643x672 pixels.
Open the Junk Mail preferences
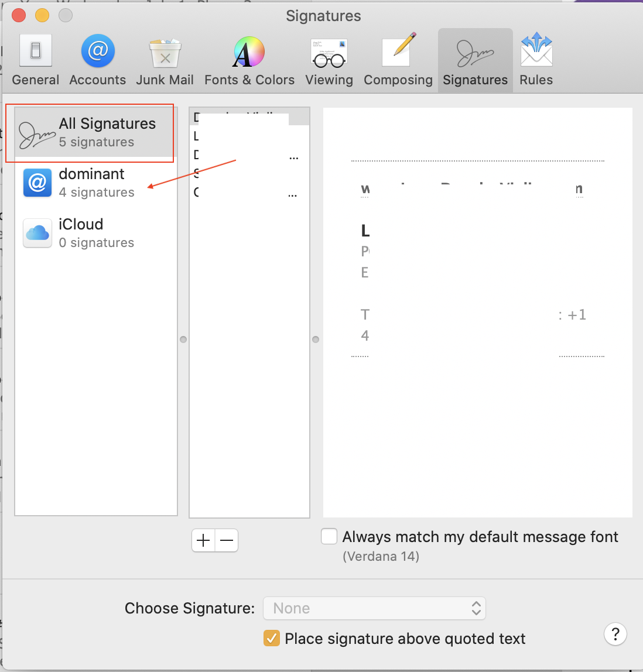coord(165,60)
